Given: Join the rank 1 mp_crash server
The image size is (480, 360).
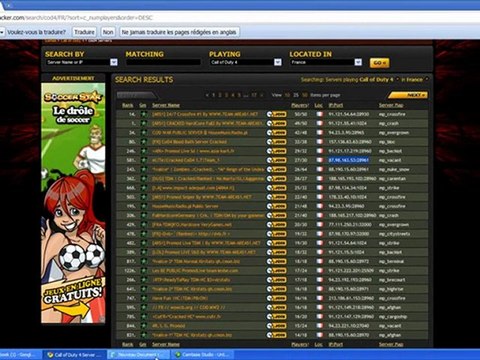Looking at the screenshot, I should (276, 124).
